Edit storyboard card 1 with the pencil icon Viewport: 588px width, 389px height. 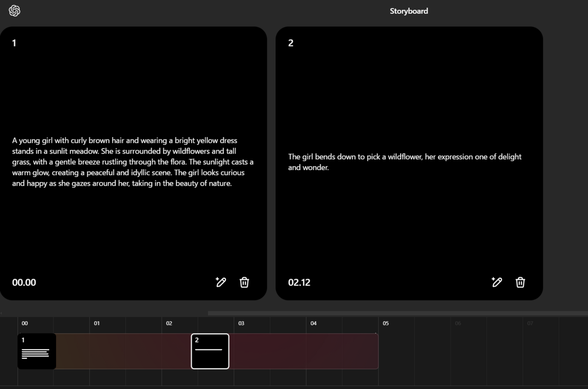pyautogui.click(x=221, y=282)
